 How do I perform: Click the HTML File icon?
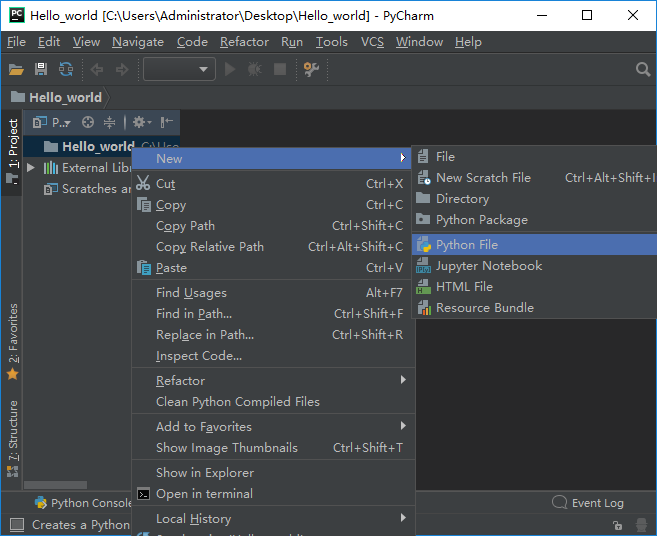pyautogui.click(x=424, y=287)
